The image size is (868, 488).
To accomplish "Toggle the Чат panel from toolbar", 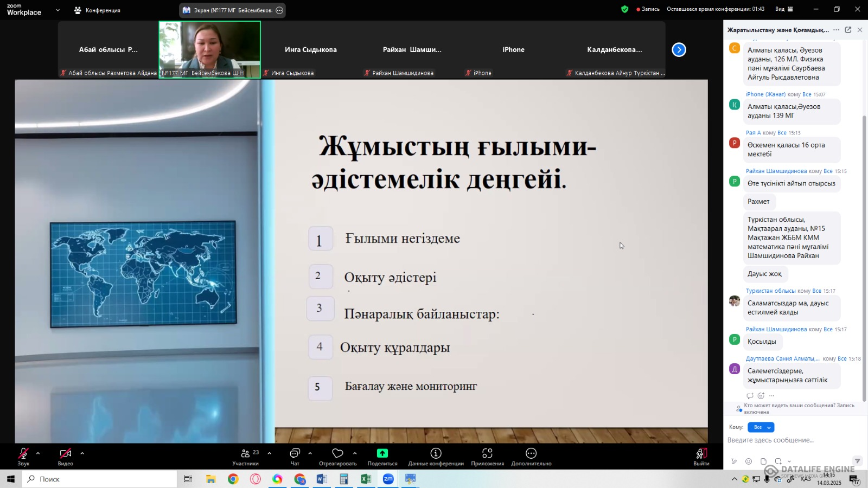I will click(295, 456).
